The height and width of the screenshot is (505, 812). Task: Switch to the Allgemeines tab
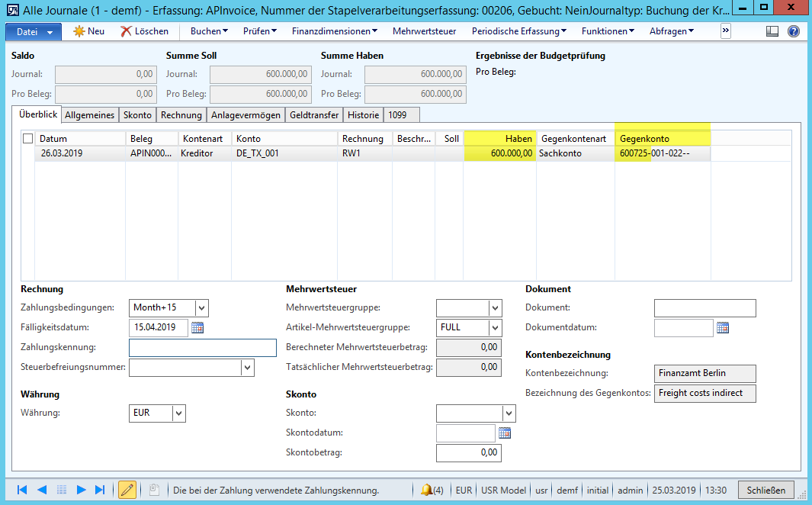(x=89, y=115)
